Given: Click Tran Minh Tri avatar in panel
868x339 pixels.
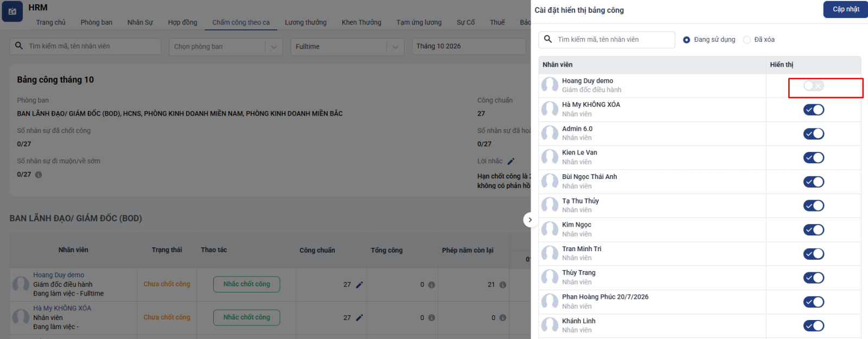Looking at the screenshot, I should [x=550, y=253].
